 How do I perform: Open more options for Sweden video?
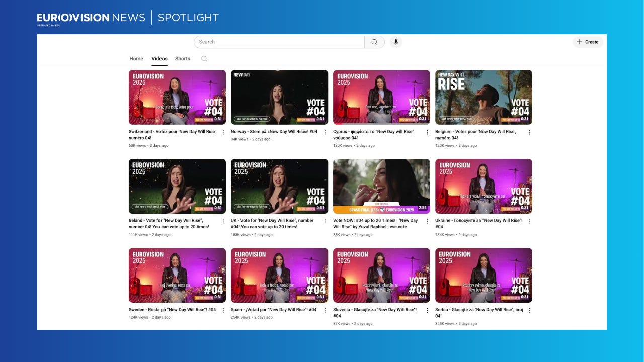tap(223, 310)
